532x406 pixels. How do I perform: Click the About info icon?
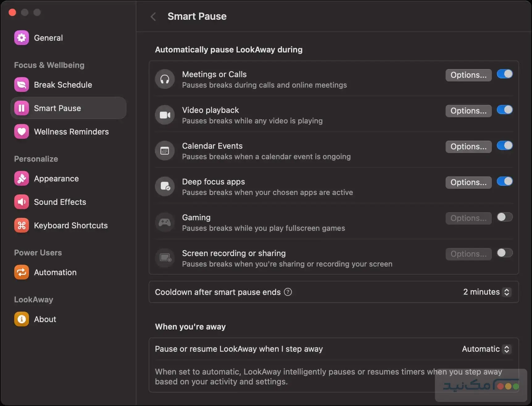tap(21, 319)
